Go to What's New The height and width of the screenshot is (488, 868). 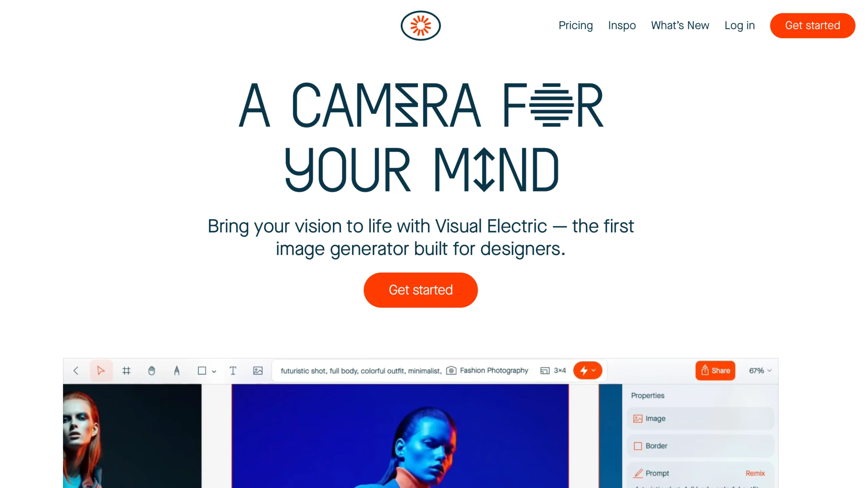[680, 25]
